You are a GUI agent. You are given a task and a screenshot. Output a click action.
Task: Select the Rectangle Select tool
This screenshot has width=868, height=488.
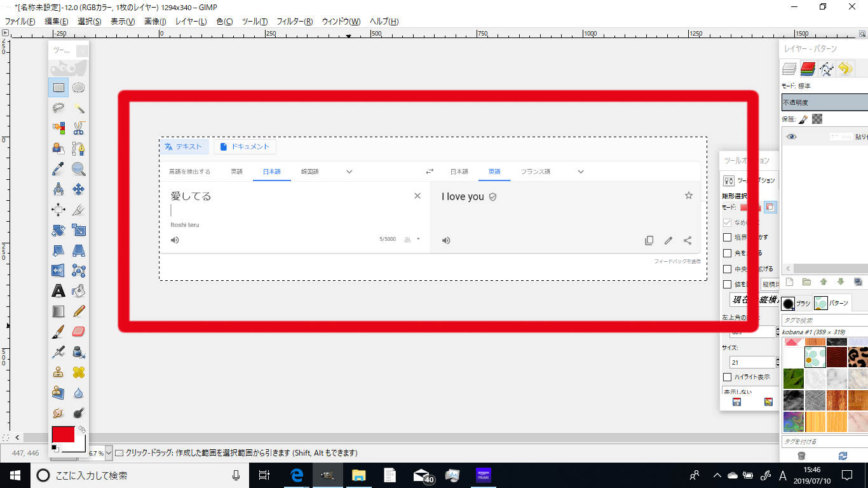click(58, 88)
